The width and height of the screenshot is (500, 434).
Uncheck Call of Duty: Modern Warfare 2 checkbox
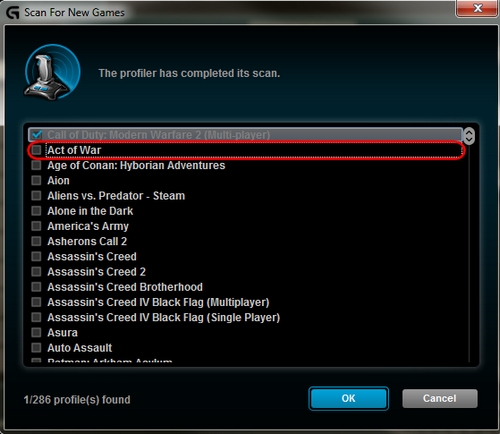[36, 135]
